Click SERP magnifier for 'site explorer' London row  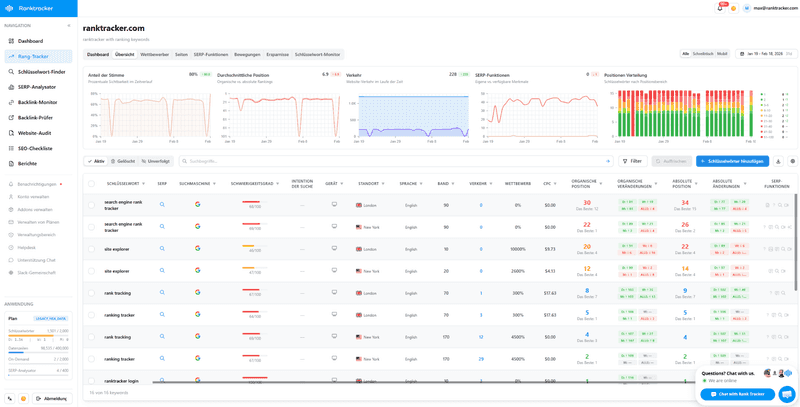(x=162, y=249)
